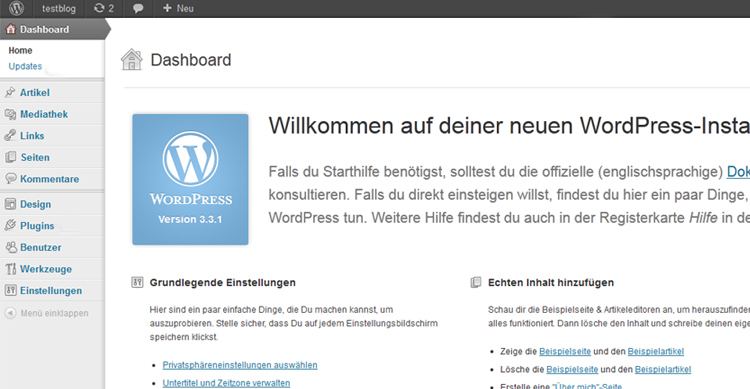
Task: Click the chain icon beside Links
Action: coord(10,135)
